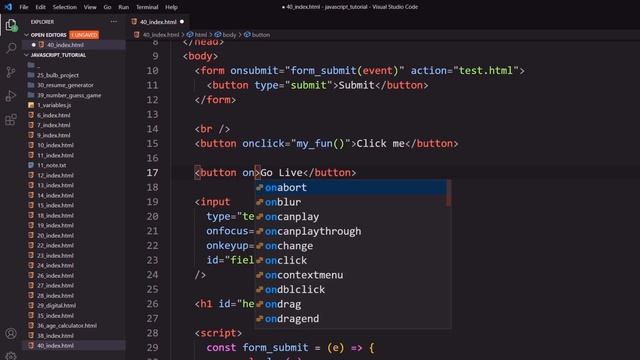This screenshot has width=640, height=360.
Task: Open Source Control view
Action: (x=11, y=72)
